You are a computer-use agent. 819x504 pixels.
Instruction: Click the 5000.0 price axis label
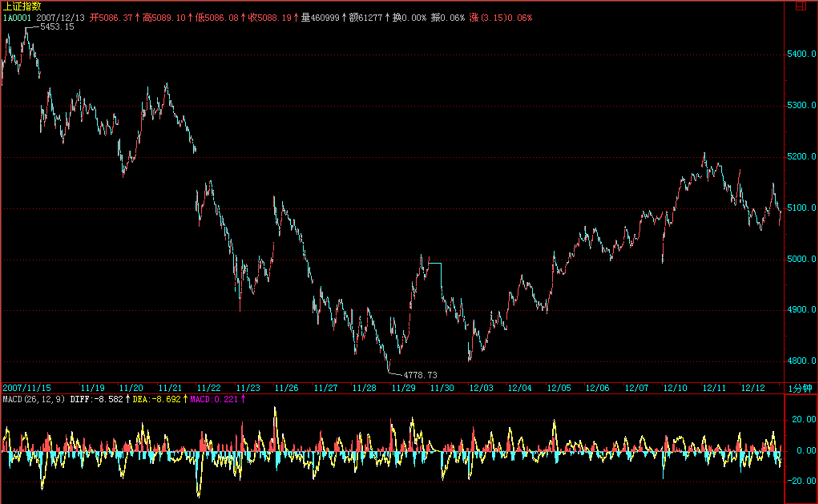click(x=801, y=260)
